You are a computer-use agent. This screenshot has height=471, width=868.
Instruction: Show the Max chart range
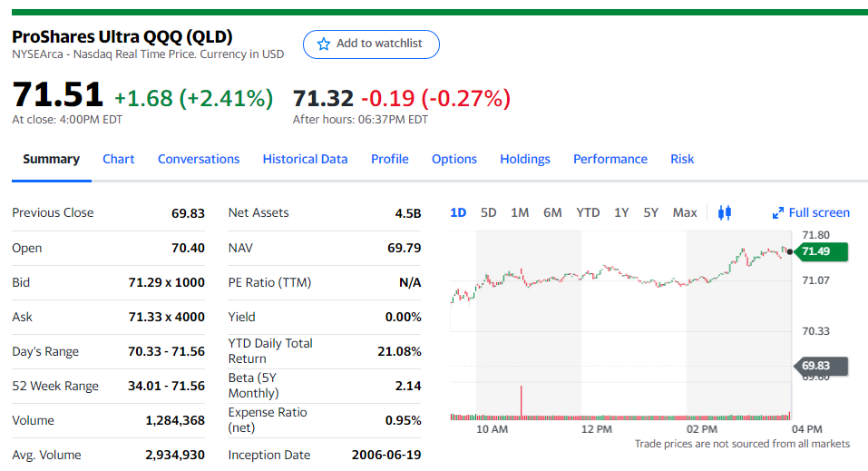685,212
